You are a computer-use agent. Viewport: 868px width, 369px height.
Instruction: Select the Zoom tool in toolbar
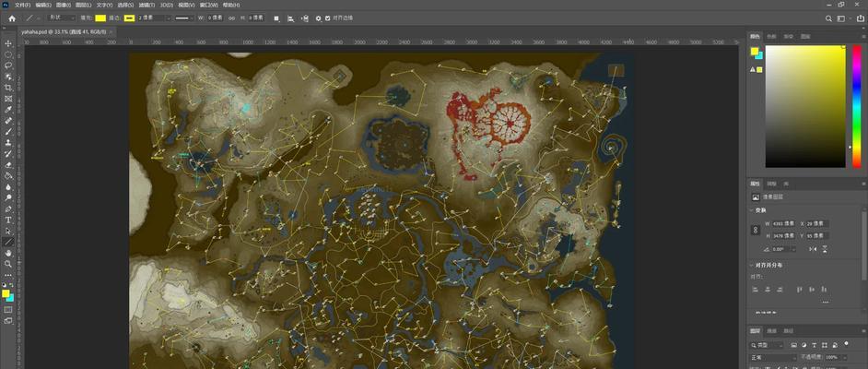coord(8,264)
